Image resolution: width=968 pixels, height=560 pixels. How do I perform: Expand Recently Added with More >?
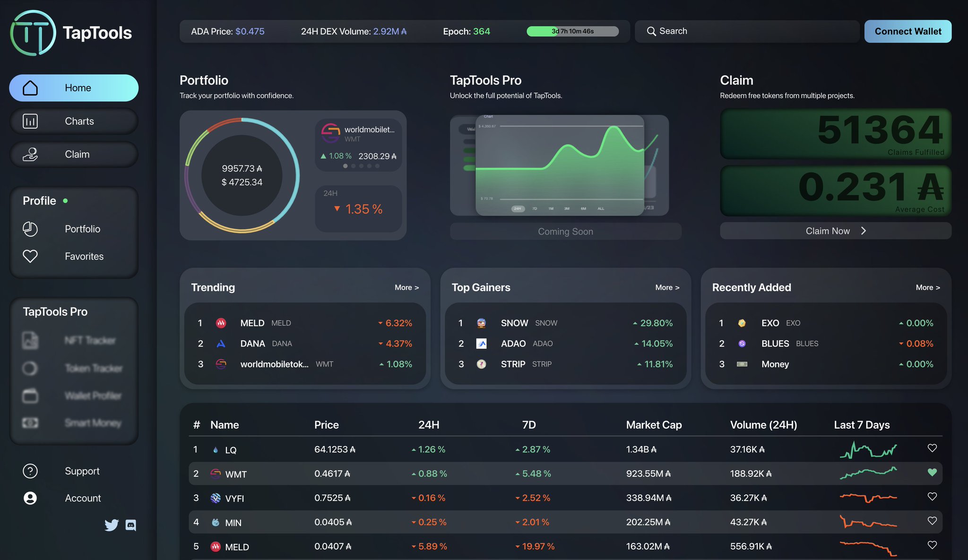pyautogui.click(x=927, y=287)
